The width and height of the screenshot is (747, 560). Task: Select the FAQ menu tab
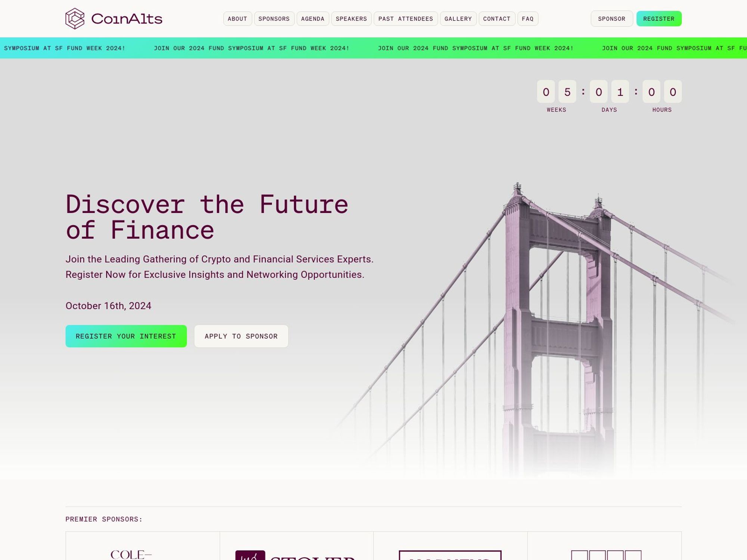point(528,19)
